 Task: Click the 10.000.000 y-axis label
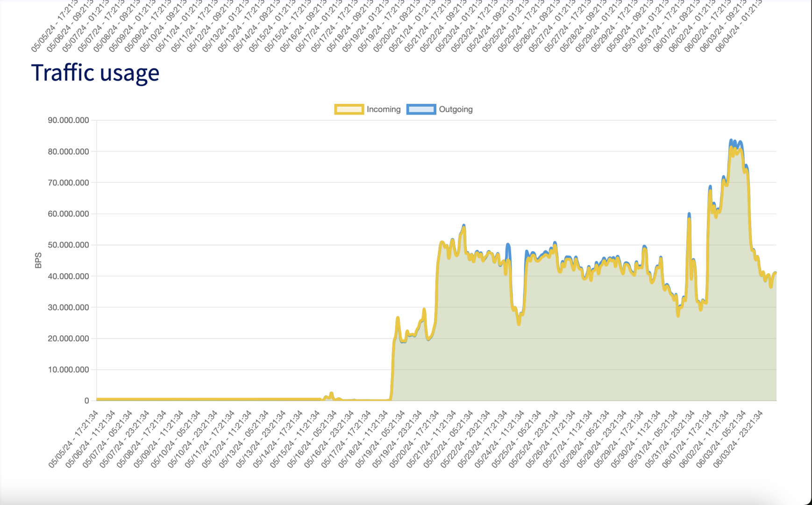(x=68, y=369)
